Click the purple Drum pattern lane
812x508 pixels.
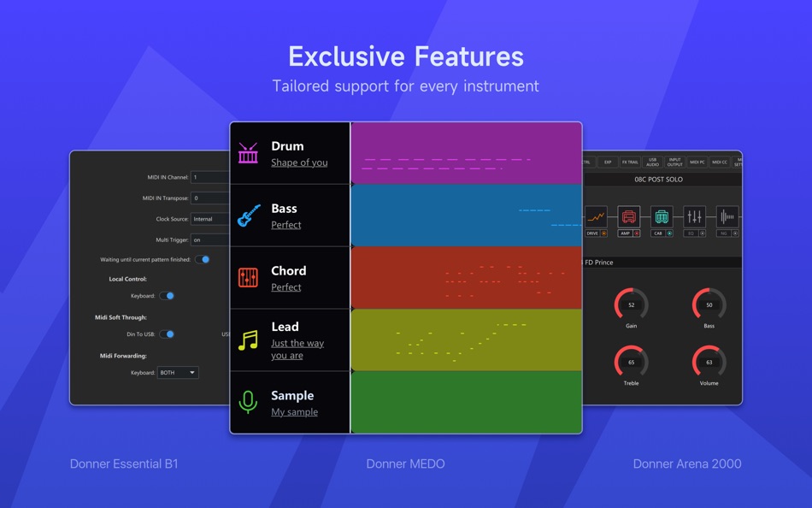pos(466,153)
